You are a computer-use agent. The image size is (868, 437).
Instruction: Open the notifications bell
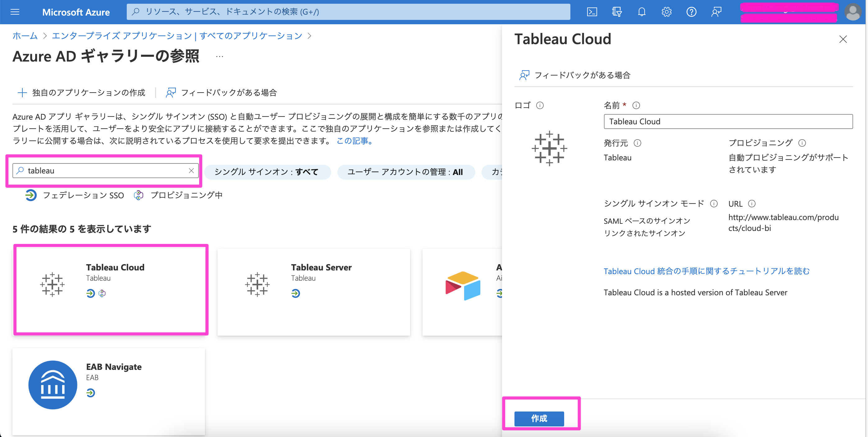click(641, 12)
